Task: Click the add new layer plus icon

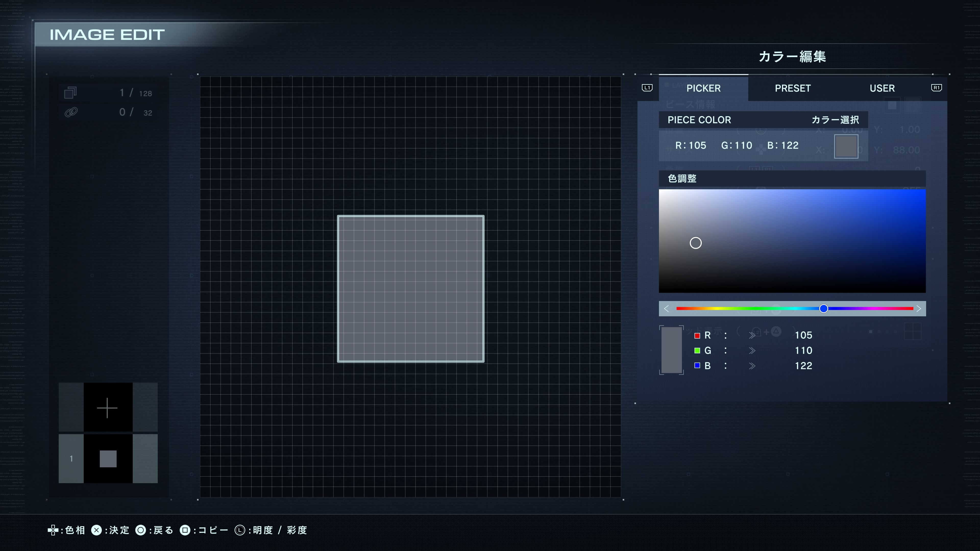Action: coord(108,408)
